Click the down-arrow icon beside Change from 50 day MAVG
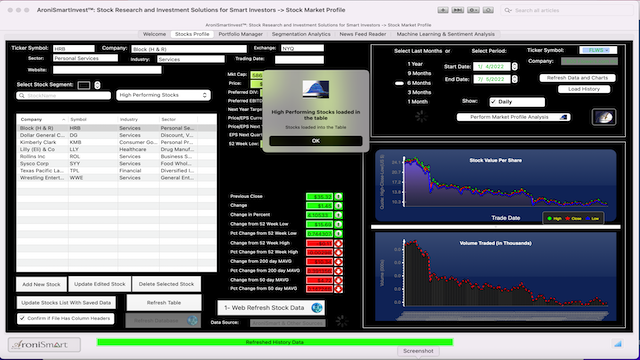 [x=338, y=280]
